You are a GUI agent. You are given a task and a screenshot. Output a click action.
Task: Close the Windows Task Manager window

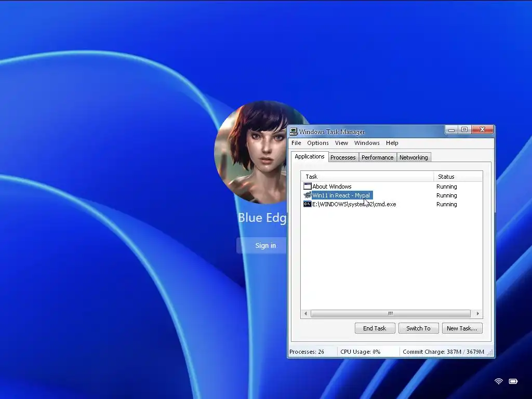click(x=482, y=129)
